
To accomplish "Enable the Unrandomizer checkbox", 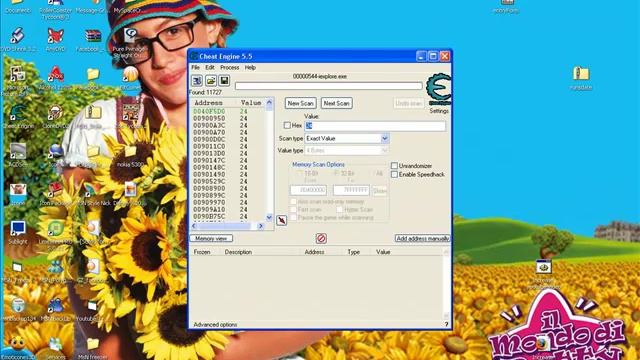I will (394, 166).
